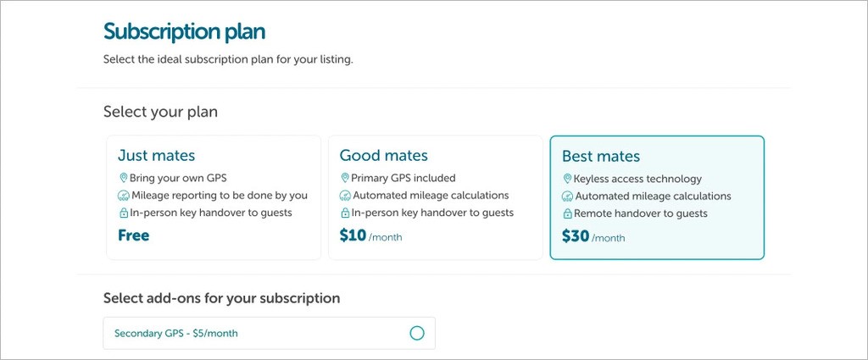Viewport: 868px width, 360px height.
Task: Toggle the Secondary GPS add-on radio circle
Action: coord(417,333)
